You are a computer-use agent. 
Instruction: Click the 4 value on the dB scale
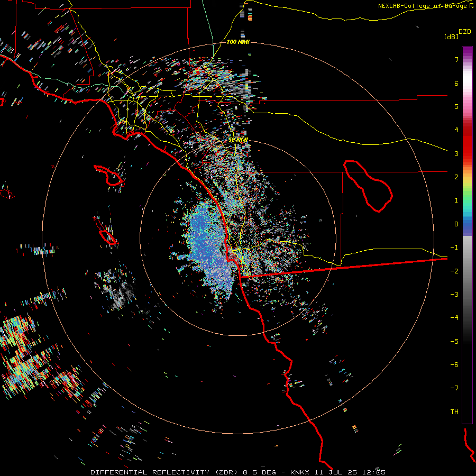click(456, 130)
